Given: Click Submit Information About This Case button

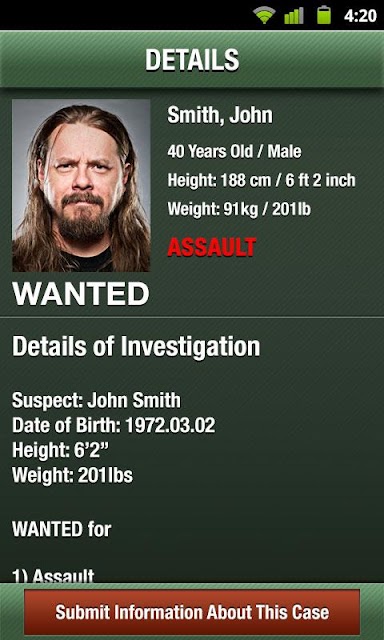Looking at the screenshot, I should click(x=192, y=611).
